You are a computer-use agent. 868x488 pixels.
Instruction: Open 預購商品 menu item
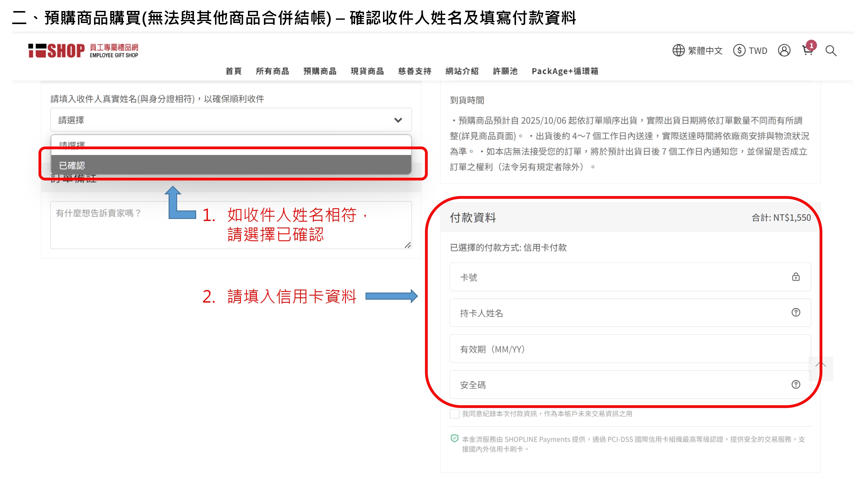pos(320,71)
